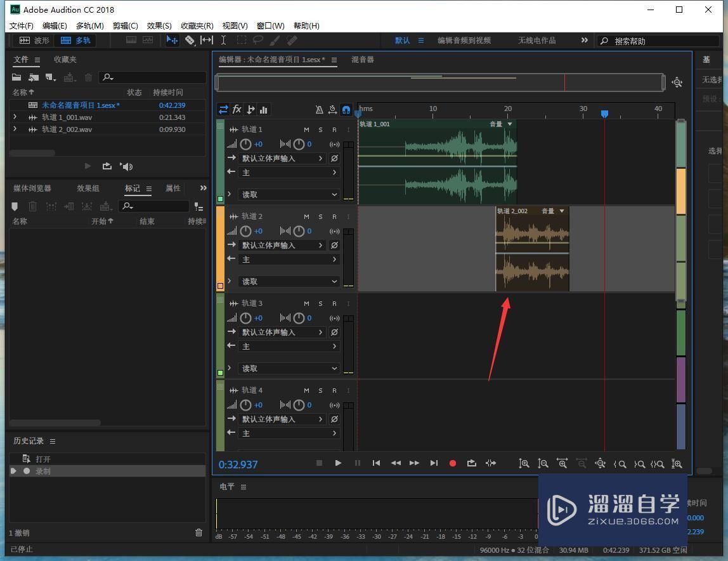Open 音量 dropdown on clip 轨道 1_001

tap(510, 124)
